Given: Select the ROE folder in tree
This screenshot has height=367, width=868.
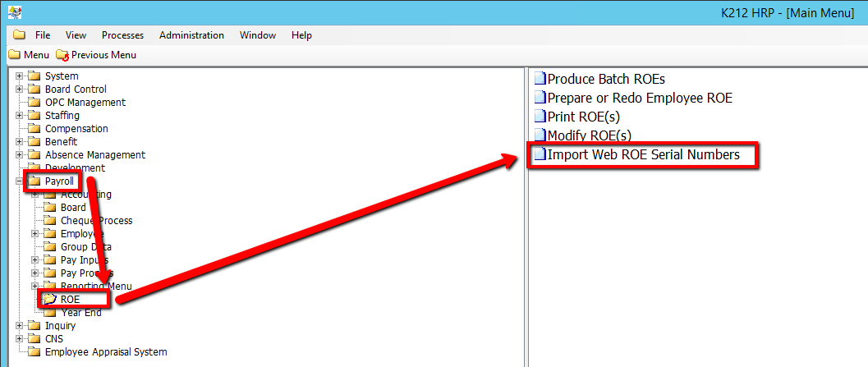Looking at the screenshot, I should 71,300.
